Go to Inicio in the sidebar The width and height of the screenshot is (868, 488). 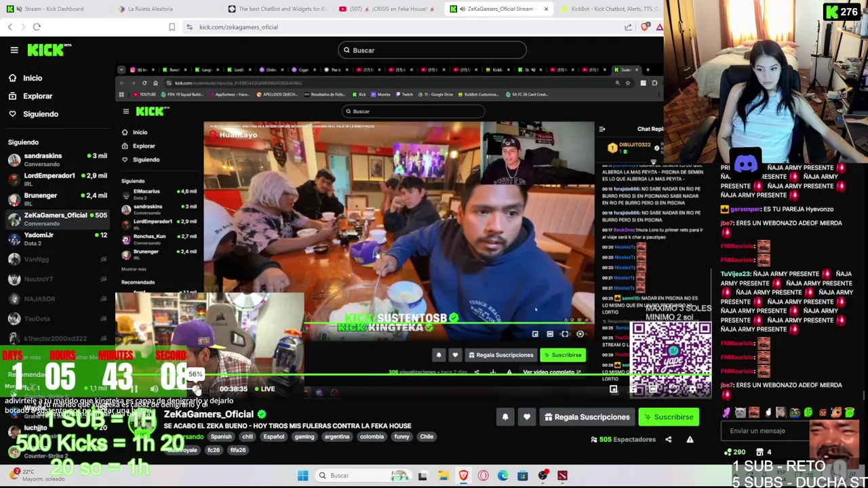(x=26, y=78)
